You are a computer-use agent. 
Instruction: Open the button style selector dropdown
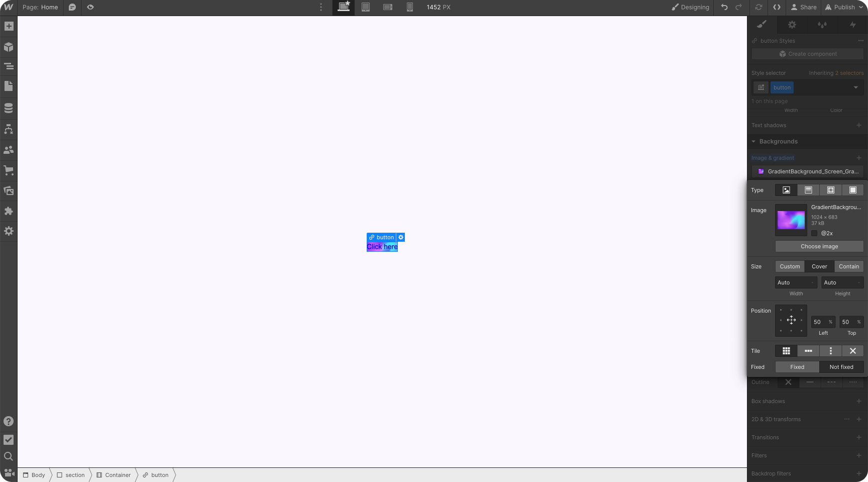[x=856, y=87]
